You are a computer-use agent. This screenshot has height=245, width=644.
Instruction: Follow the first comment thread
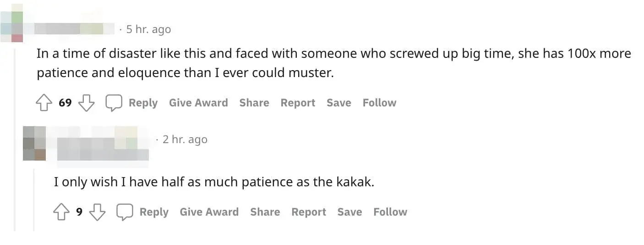pyautogui.click(x=379, y=103)
